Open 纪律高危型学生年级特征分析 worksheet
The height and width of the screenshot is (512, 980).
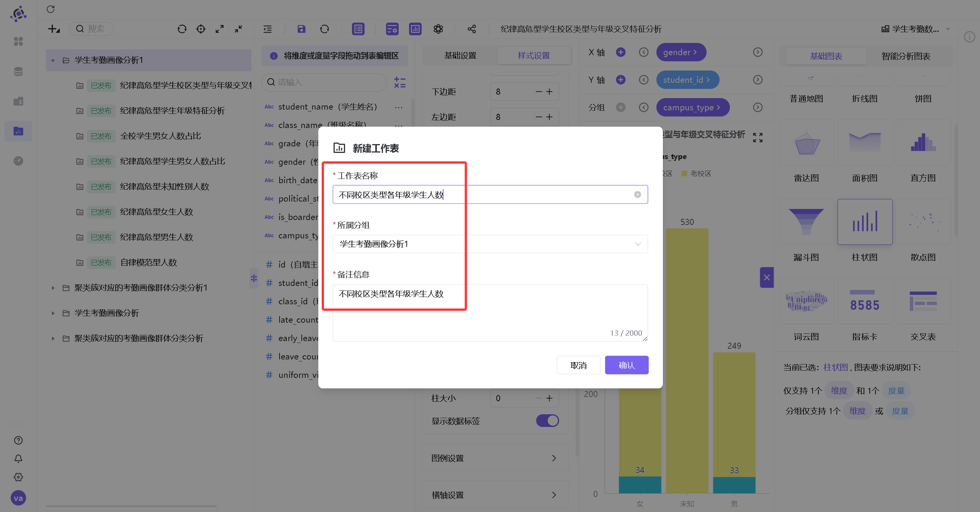coord(172,111)
